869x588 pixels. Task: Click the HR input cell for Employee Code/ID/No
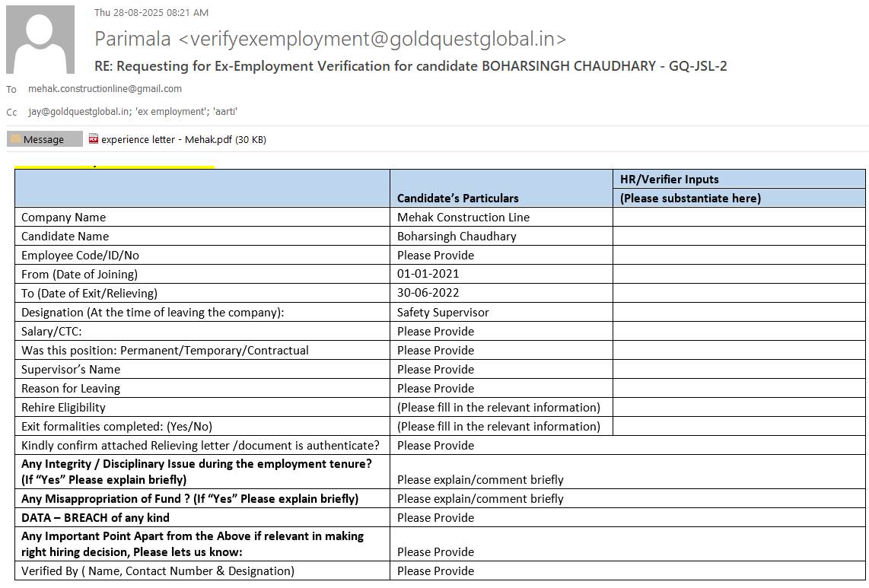738,255
